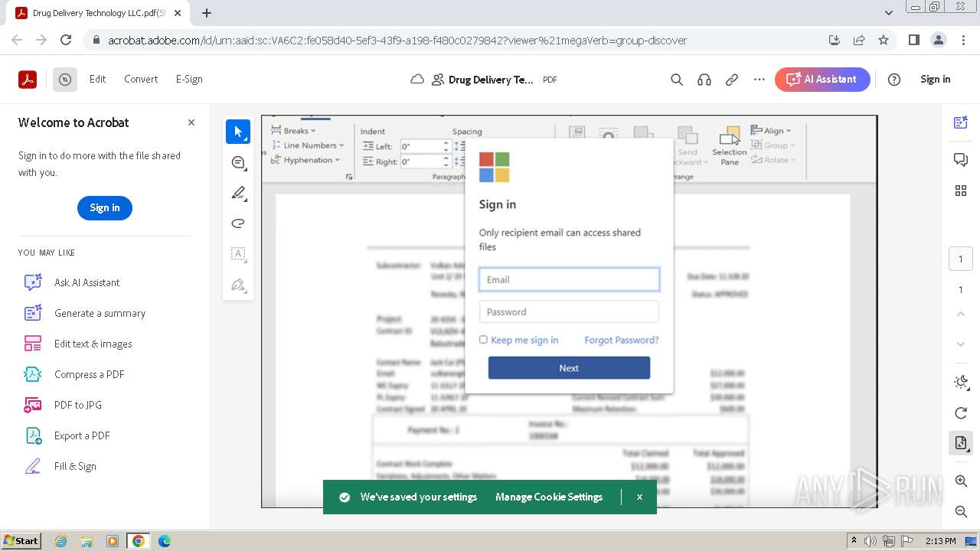Open the fit page view icon
Screen dimensions: 980x551
coord(961,442)
